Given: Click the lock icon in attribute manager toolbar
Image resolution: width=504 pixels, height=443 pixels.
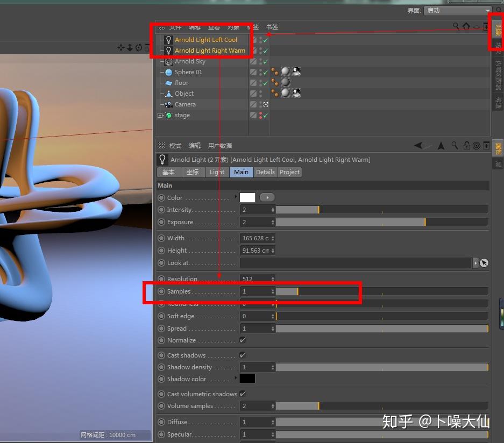Looking at the screenshot, I should click(467, 145).
